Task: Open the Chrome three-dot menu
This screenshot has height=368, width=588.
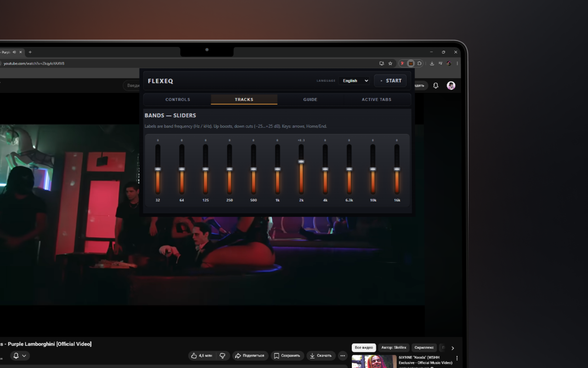Action: [x=457, y=63]
